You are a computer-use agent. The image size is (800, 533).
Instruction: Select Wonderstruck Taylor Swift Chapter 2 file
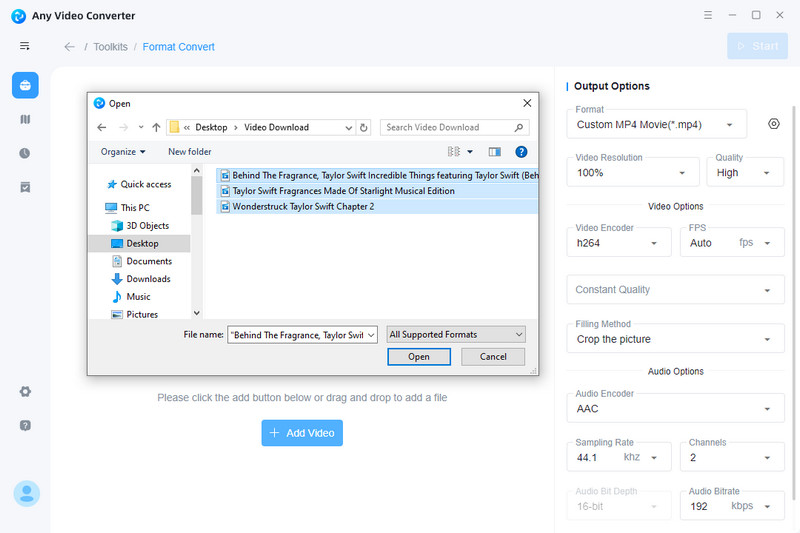pos(303,207)
